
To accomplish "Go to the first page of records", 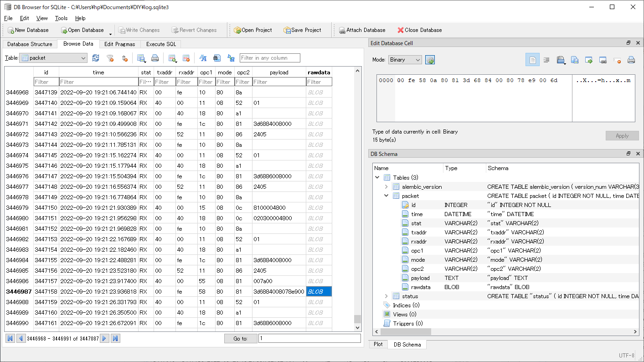I will coord(10,338).
